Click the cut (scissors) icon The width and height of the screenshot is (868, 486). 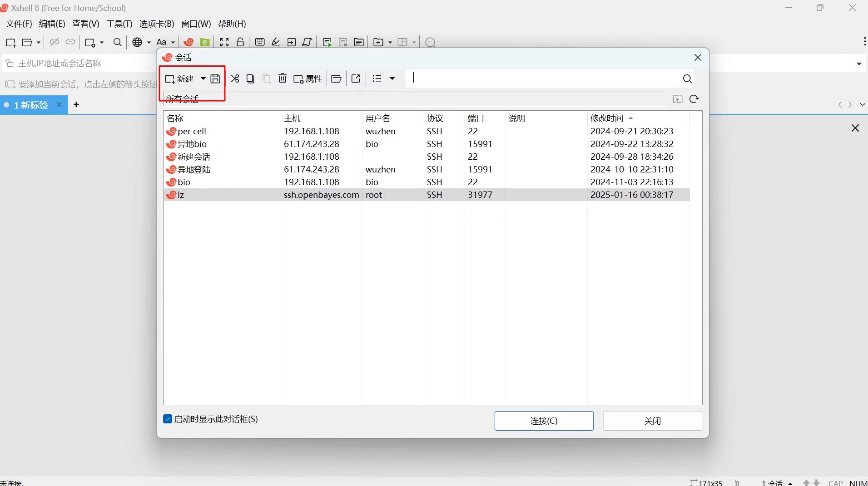tap(235, 79)
